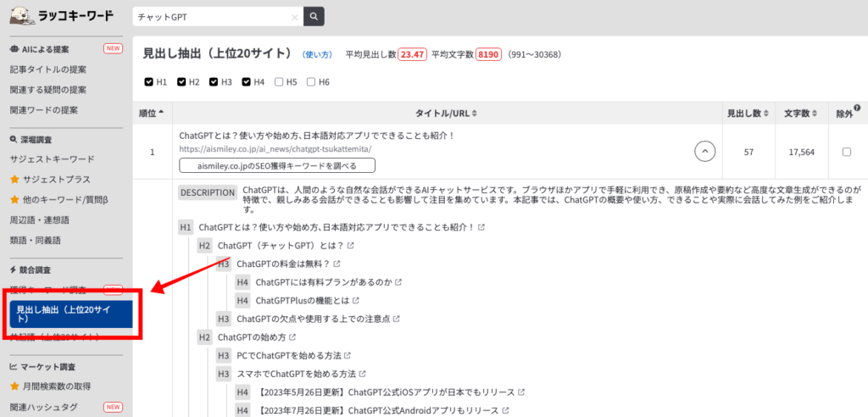Uncheck the H1 heading checkbox
Viewport: 868px width, 417px height.
coord(148,82)
